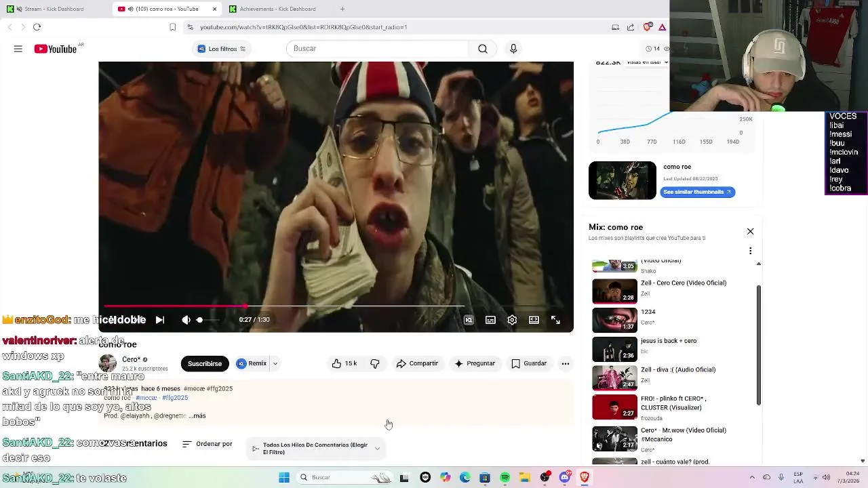This screenshot has height=488, width=868.
Task: Switch player to theater mode
Action: [x=534, y=320]
